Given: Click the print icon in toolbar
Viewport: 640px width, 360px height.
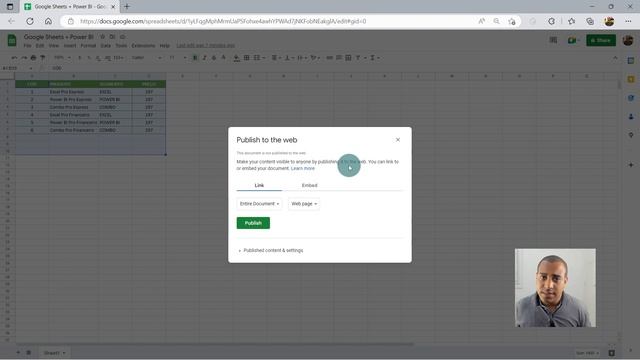Looking at the screenshot, I should point(33,58).
